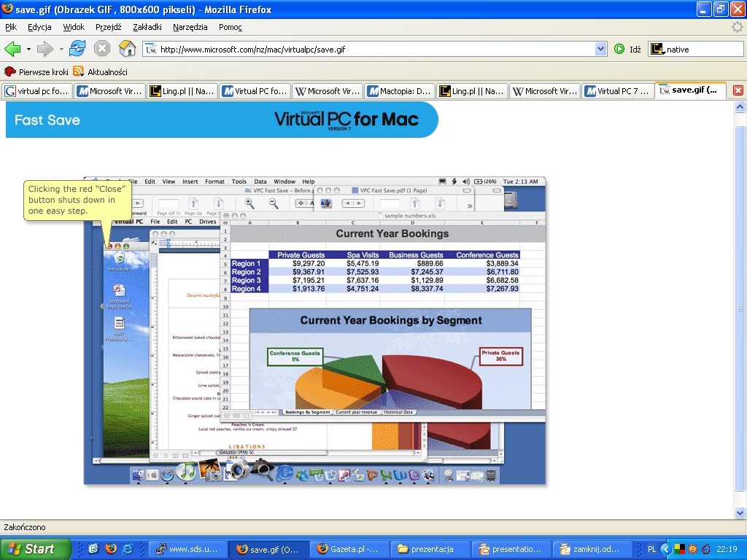Open the search engine selector icon
The height and width of the screenshot is (560, 747).
pos(657,49)
